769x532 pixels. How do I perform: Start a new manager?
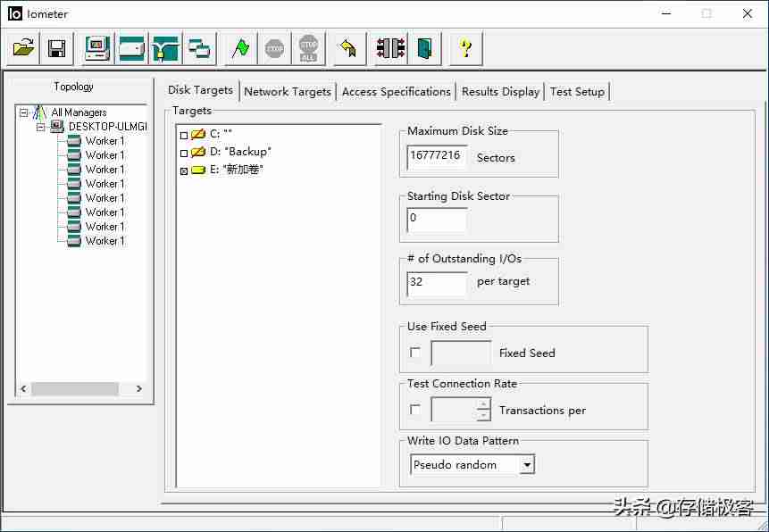click(97, 48)
